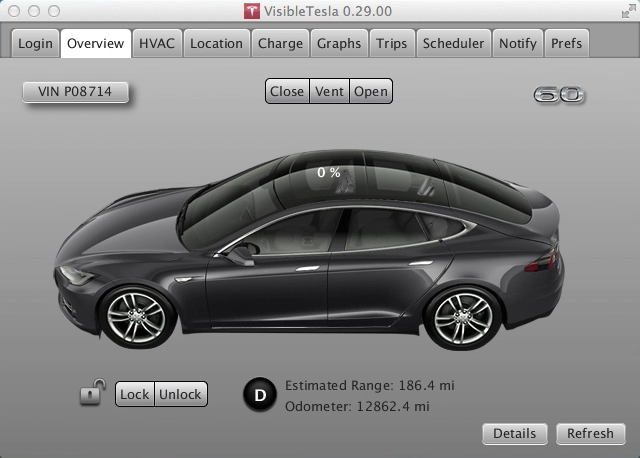640x458 pixels.
Task: Open the sunroof with Open button
Action: pyautogui.click(x=371, y=91)
